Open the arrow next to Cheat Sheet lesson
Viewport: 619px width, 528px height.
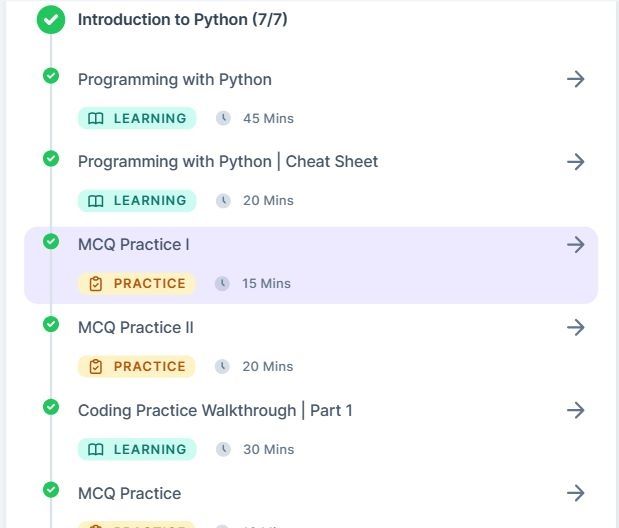pos(576,162)
